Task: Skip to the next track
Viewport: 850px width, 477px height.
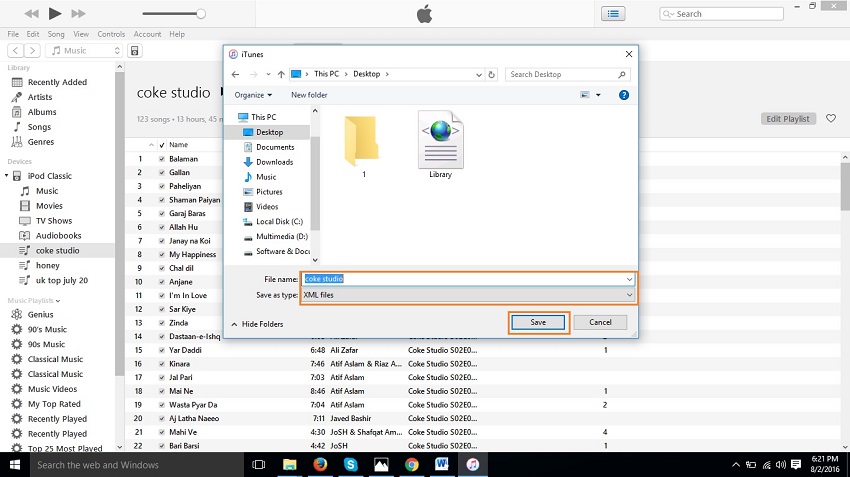Action: 80,13
